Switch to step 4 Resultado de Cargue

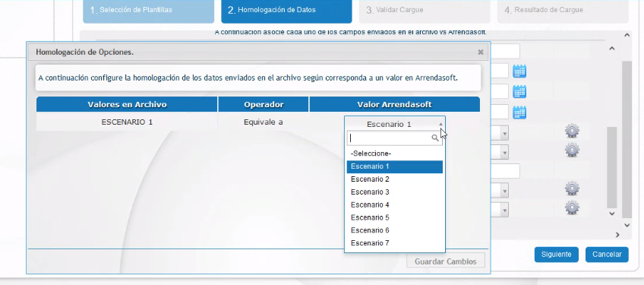563,11
